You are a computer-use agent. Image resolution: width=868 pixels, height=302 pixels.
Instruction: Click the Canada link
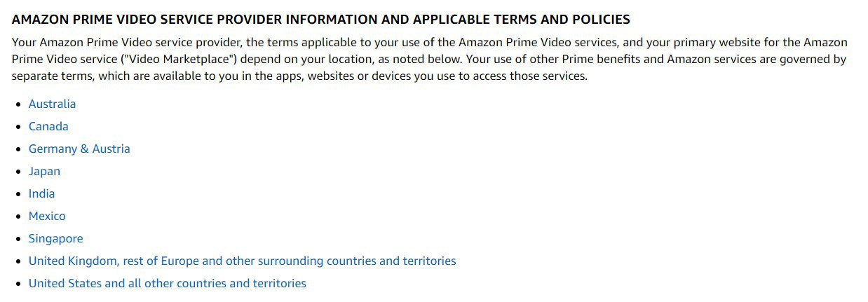coord(48,126)
